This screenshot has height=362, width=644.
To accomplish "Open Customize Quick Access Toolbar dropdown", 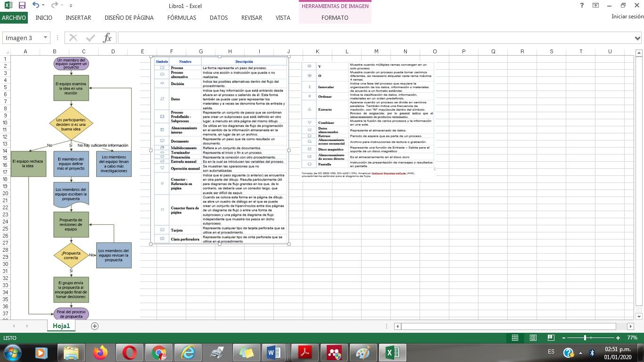I will coord(71,6).
